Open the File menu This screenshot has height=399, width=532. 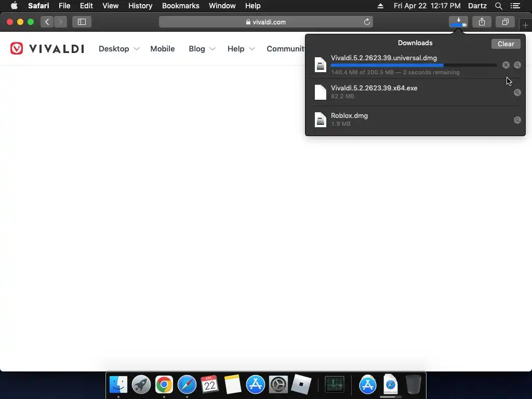(x=64, y=6)
